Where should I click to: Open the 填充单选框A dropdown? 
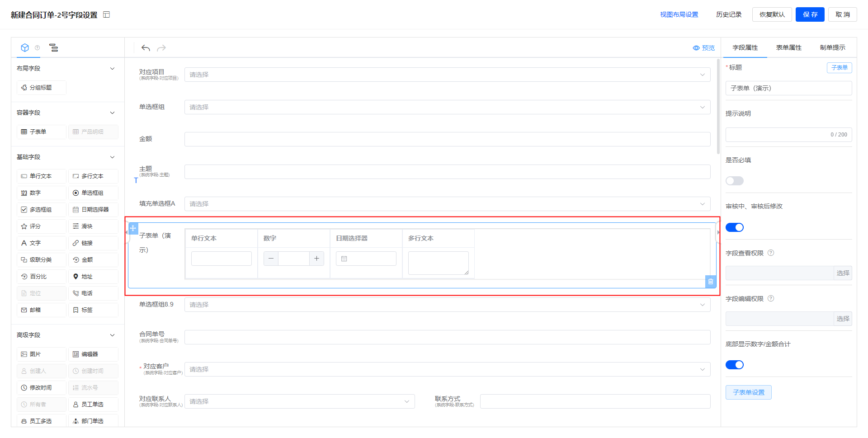click(447, 204)
